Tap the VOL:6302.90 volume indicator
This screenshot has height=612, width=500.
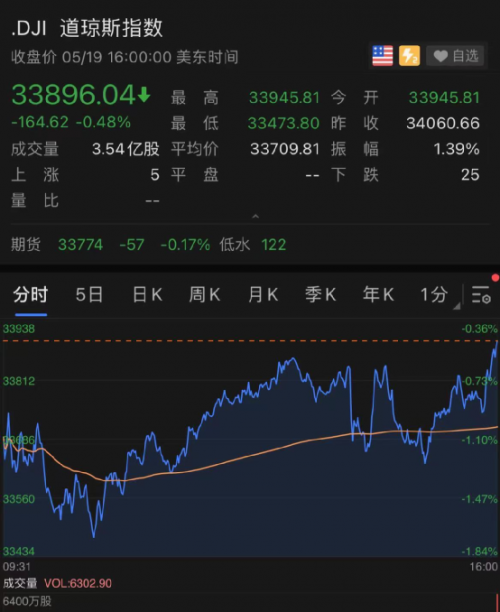tap(78, 584)
